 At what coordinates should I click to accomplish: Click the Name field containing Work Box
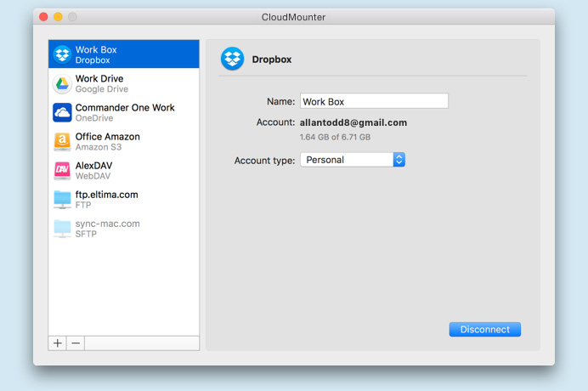[x=374, y=101]
